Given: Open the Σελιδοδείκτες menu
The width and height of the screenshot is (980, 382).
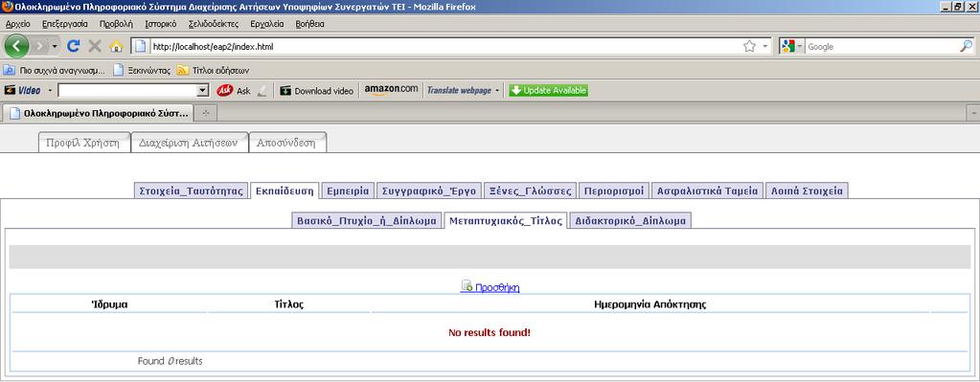Looking at the screenshot, I should coord(214,24).
